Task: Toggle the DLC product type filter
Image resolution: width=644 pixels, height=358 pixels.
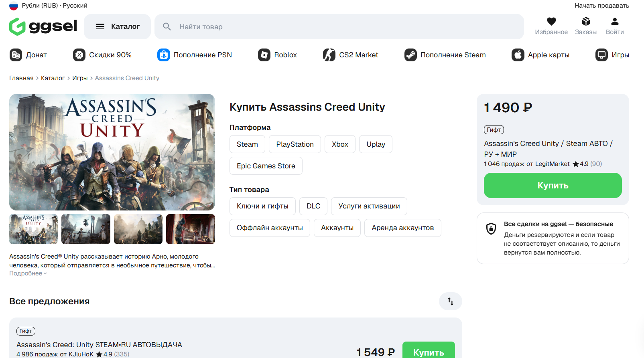Action: tap(313, 206)
